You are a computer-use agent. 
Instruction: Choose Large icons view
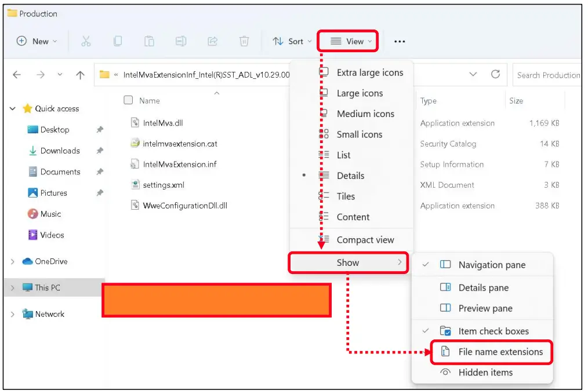[351, 93]
